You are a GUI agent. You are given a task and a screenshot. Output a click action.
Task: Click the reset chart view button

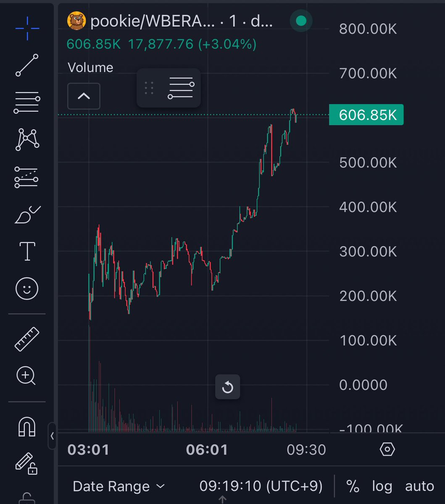tap(227, 387)
